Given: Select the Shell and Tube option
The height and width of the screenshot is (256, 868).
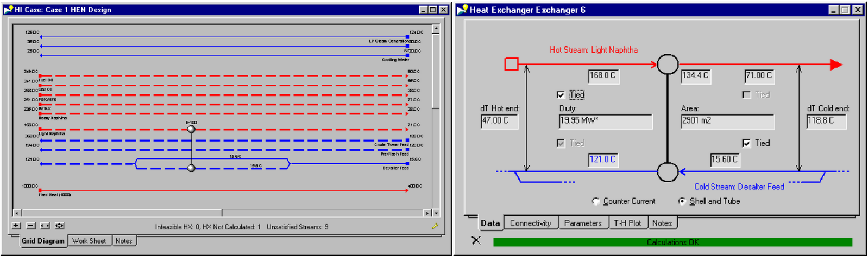Looking at the screenshot, I should tap(682, 201).
